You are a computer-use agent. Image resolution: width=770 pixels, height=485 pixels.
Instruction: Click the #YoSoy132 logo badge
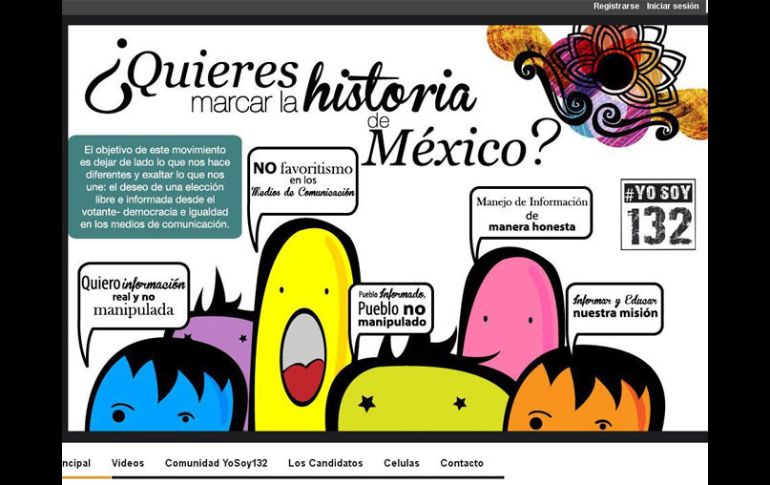tap(657, 214)
